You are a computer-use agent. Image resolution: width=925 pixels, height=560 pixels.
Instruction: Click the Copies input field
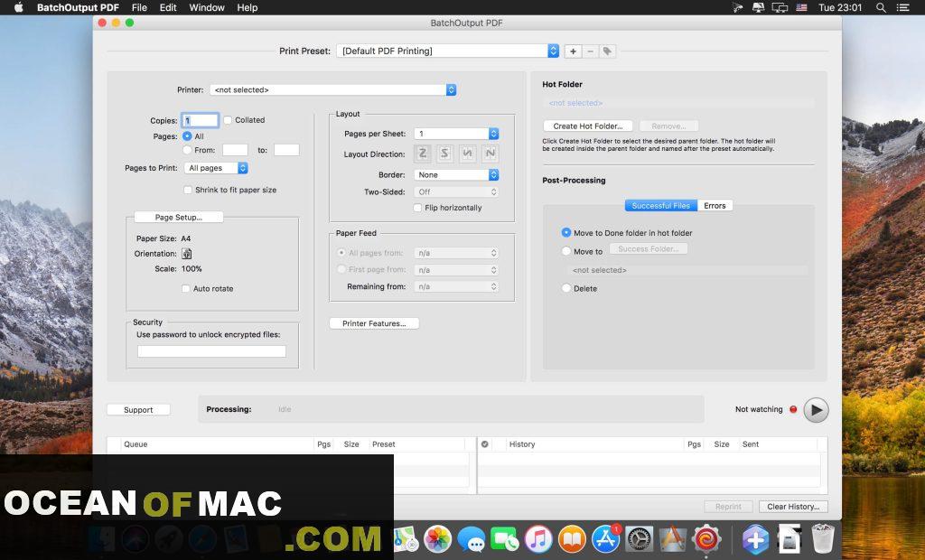pyautogui.click(x=201, y=120)
